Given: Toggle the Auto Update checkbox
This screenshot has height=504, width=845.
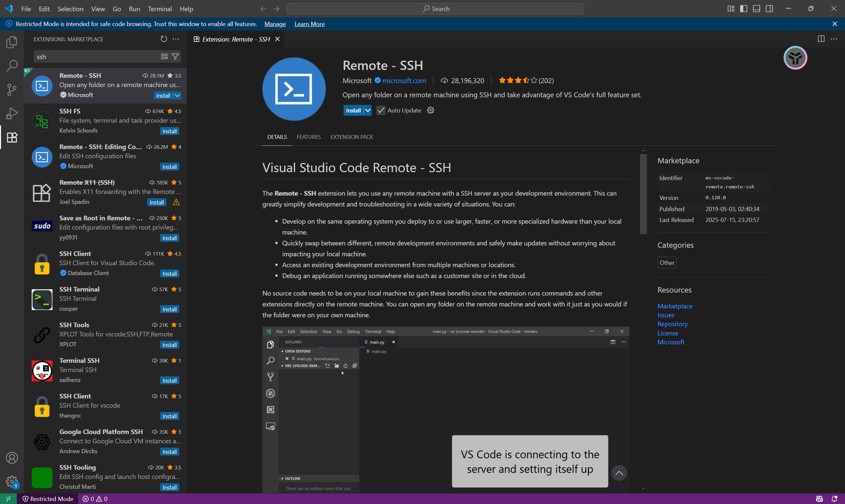Looking at the screenshot, I should (381, 110).
